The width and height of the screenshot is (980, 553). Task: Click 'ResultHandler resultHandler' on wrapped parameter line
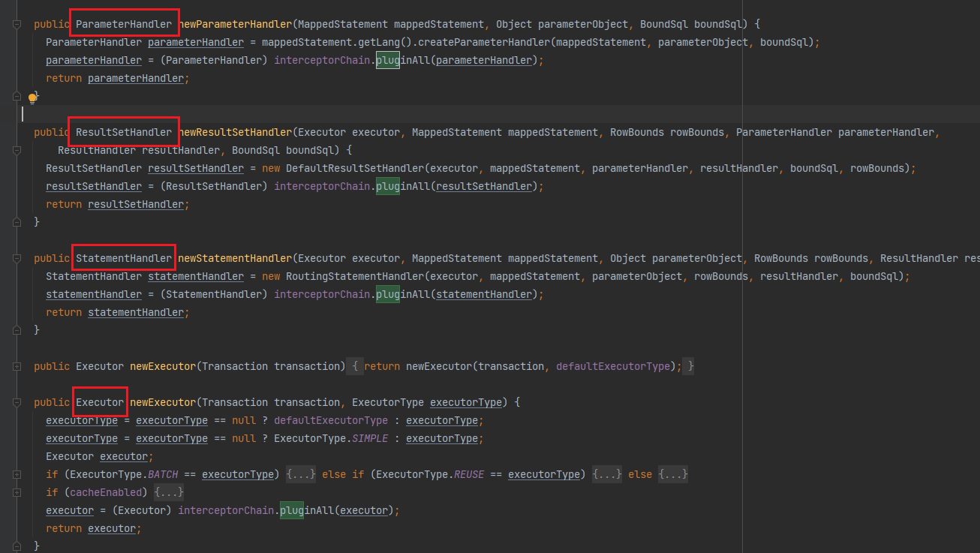tap(139, 150)
